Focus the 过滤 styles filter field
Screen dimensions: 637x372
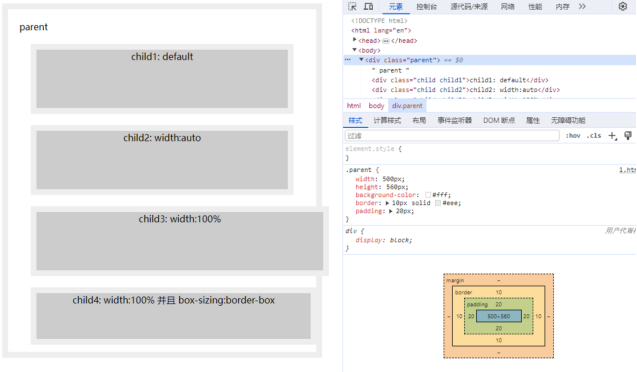452,136
